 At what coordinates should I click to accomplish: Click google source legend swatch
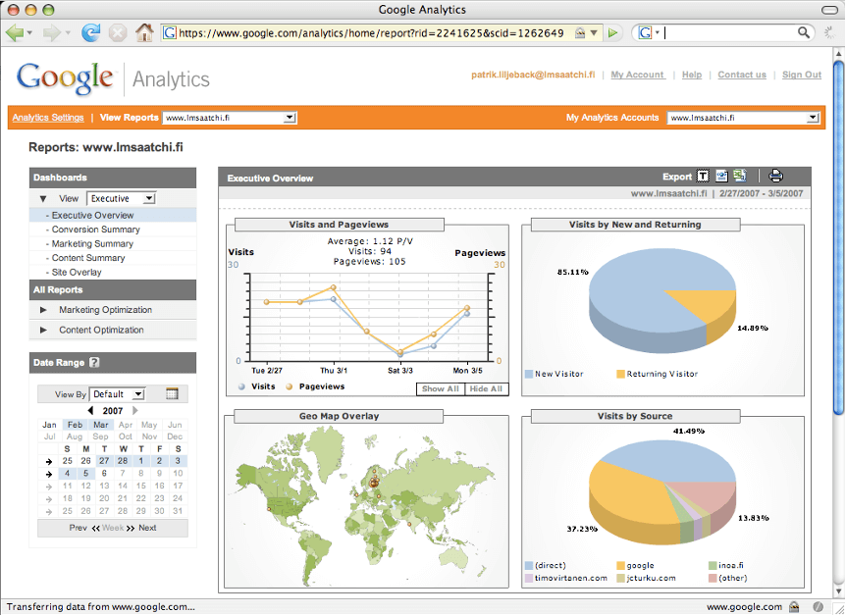tap(620, 566)
